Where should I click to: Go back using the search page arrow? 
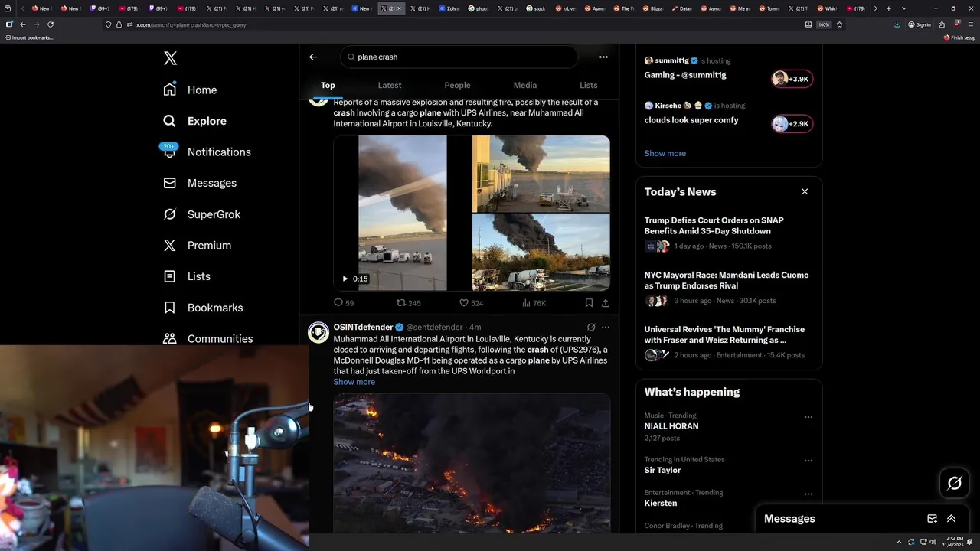click(313, 57)
